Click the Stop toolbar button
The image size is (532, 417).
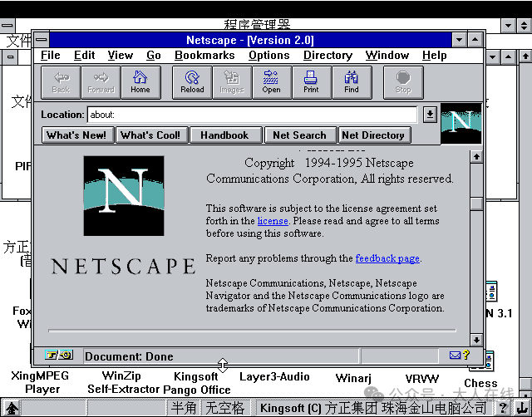[x=403, y=82]
